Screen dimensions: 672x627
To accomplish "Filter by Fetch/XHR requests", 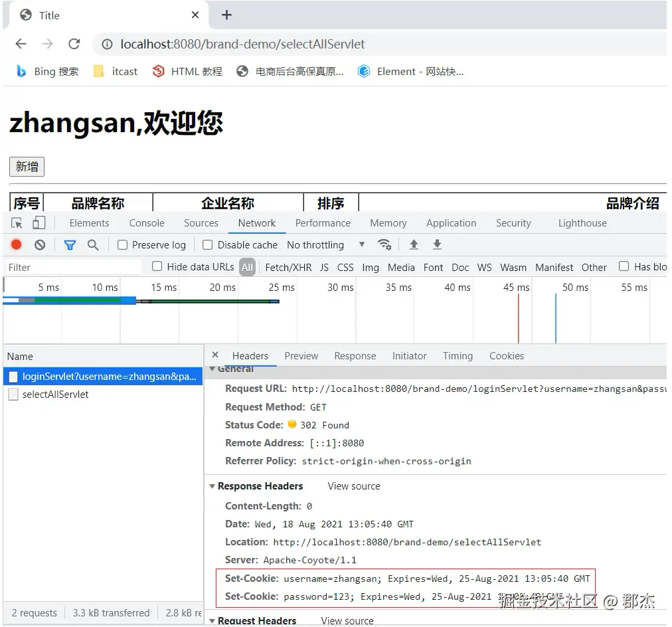I will pyautogui.click(x=288, y=268).
